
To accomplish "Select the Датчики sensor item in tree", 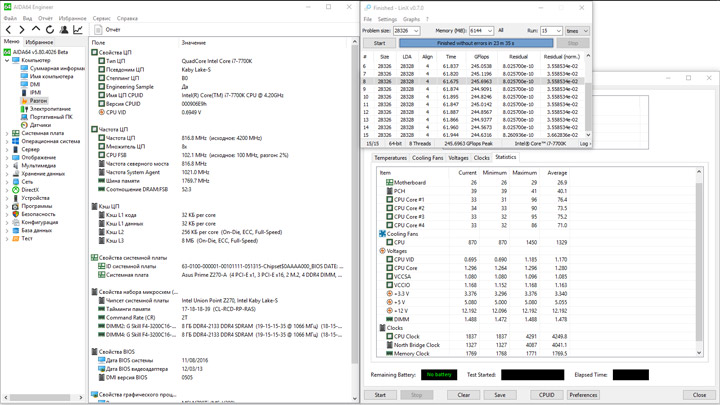I will (38, 125).
